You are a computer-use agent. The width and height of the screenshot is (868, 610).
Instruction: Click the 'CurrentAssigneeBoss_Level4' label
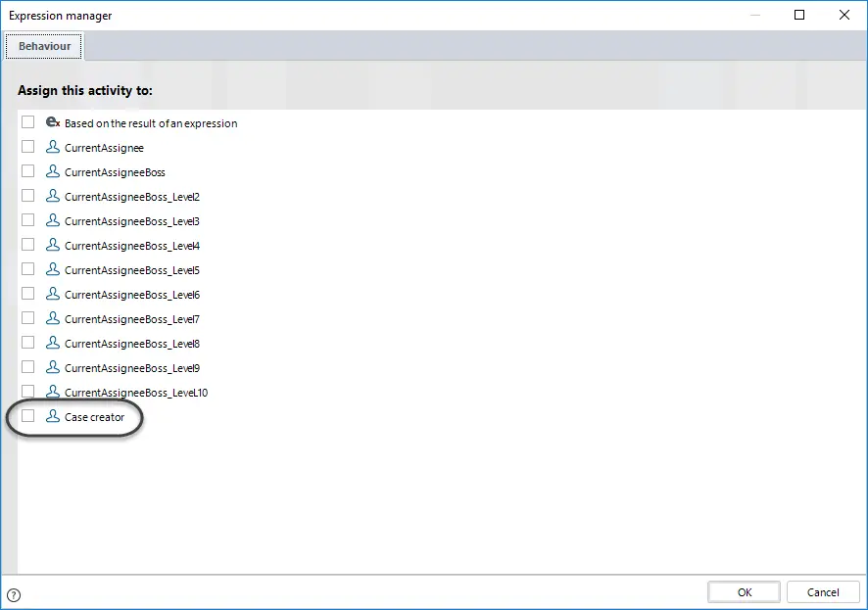click(x=131, y=246)
